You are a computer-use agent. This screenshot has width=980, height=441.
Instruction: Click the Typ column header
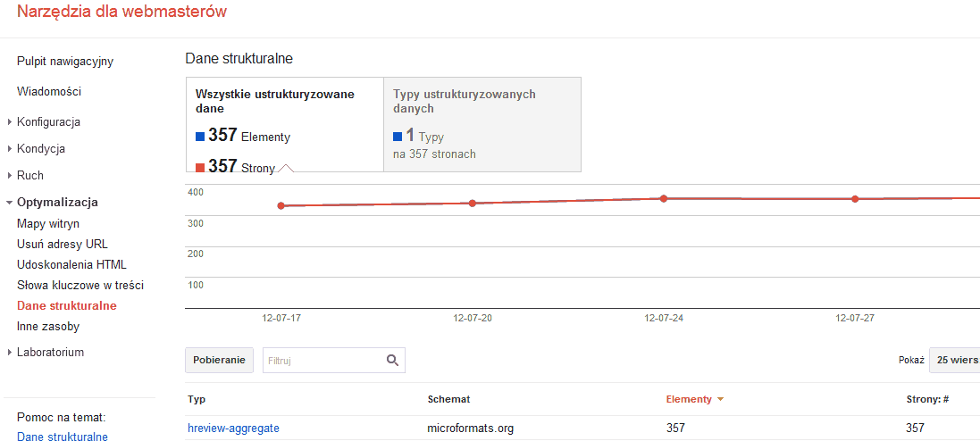[x=197, y=399]
